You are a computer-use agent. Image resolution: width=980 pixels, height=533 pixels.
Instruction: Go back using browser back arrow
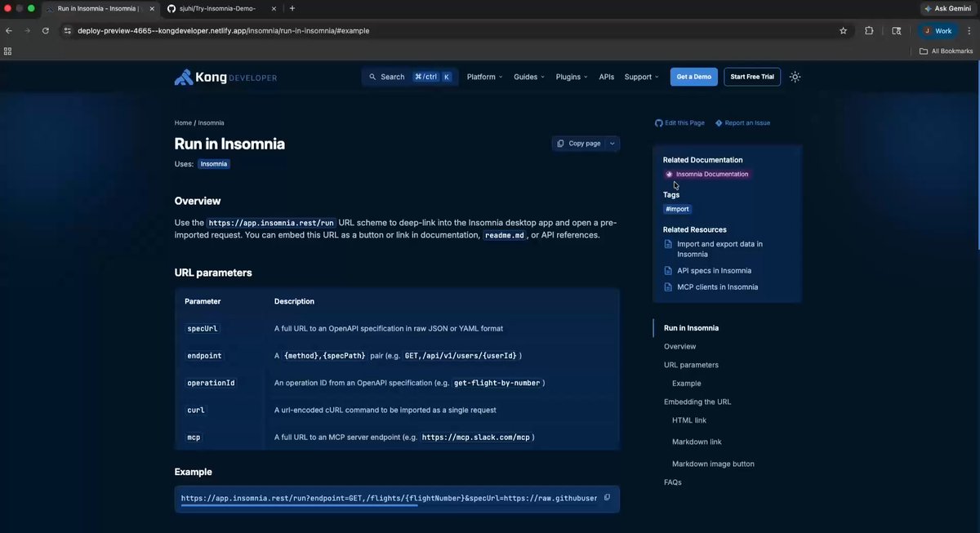coord(9,31)
